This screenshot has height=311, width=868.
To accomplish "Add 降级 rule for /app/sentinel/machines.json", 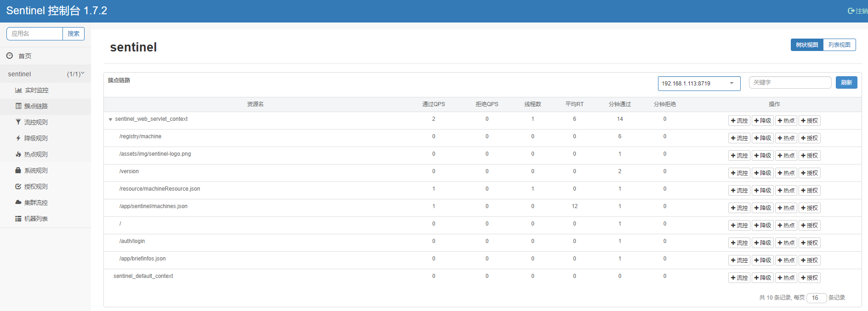I will 763,208.
